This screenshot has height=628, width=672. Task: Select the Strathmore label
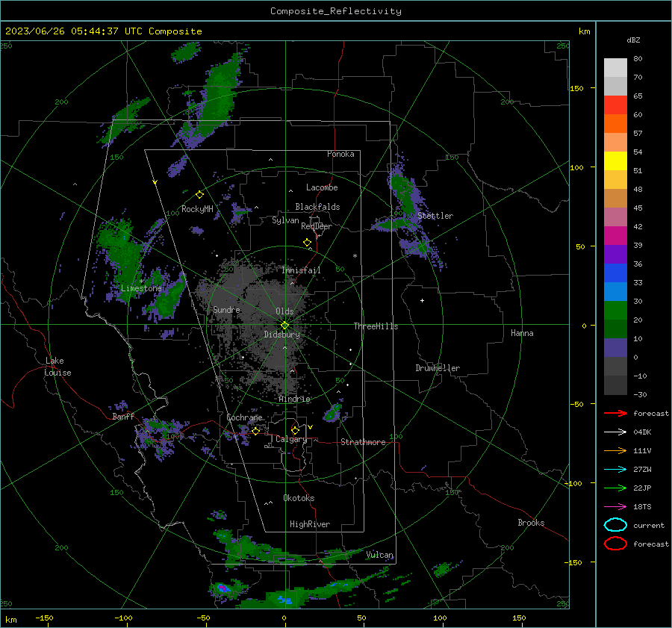pyautogui.click(x=363, y=442)
